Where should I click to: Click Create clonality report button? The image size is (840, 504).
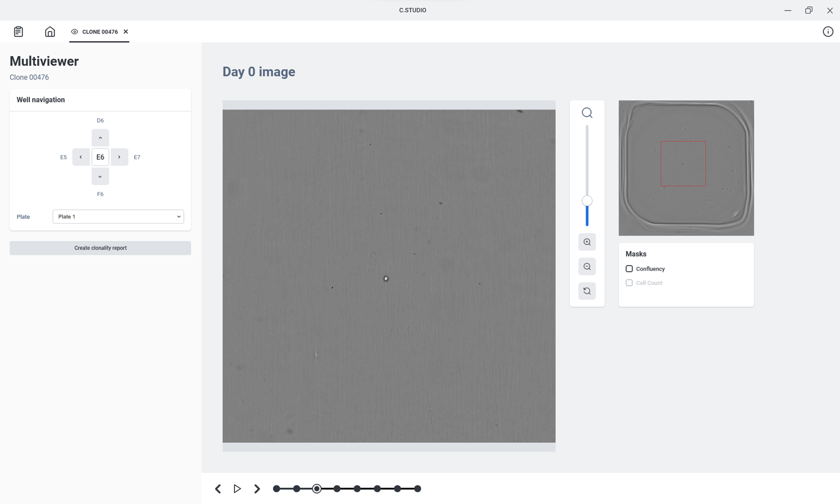(x=100, y=248)
